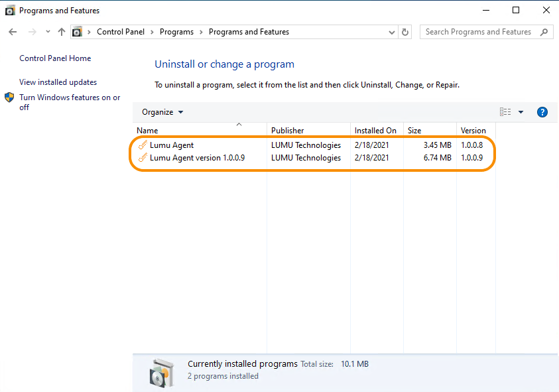The height and width of the screenshot is (392, 559).
Task: Open recent locations dropdown chevron
Action: coord(48,32)
